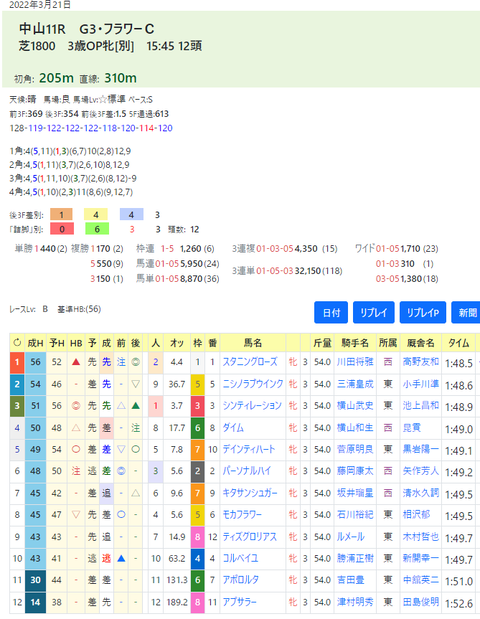Open trainer 池上昌和 link
Viewport: 480px width, 619px height.
(421, 406)
